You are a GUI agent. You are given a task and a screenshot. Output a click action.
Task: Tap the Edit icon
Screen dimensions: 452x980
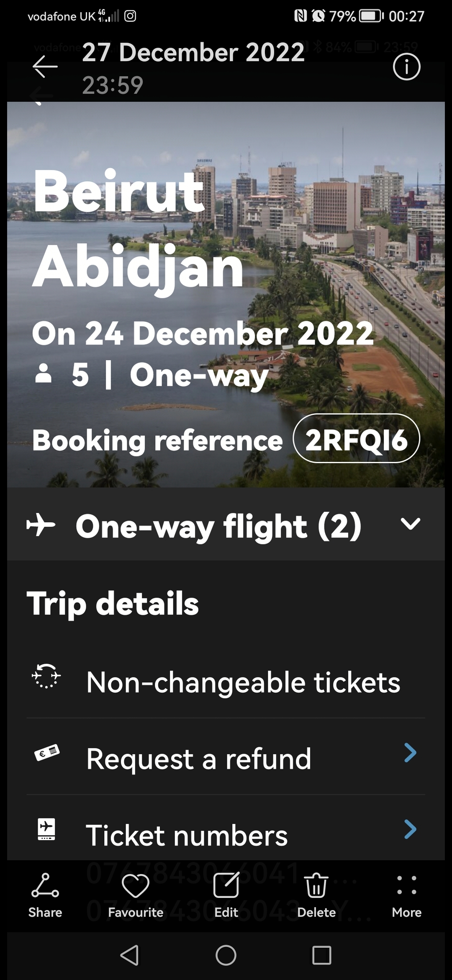coord(226,891)
